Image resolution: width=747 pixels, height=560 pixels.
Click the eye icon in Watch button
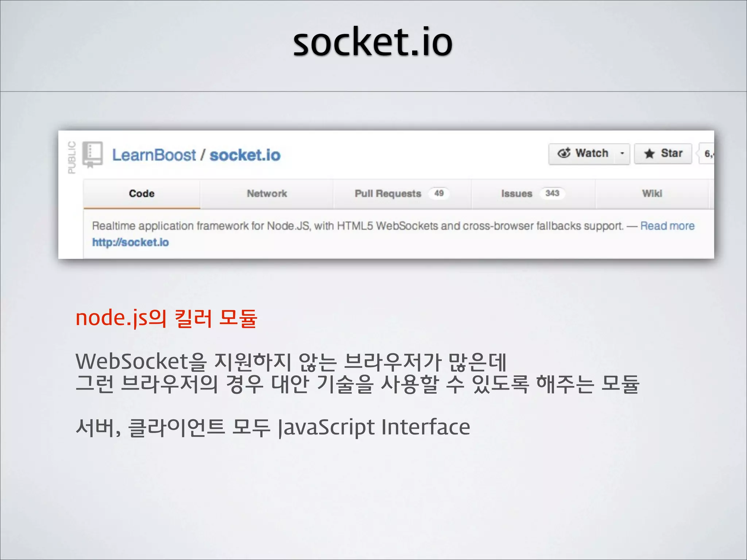click(x=564, y=153)
